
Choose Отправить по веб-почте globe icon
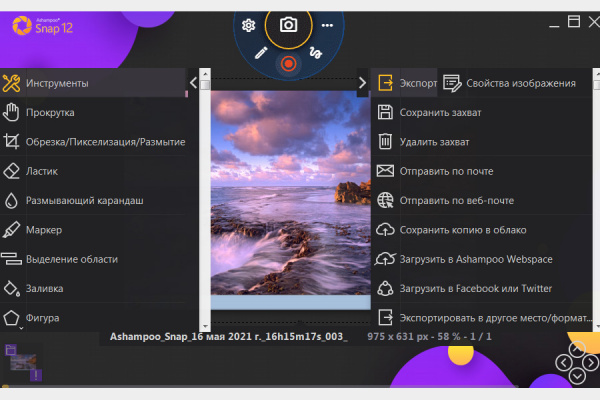click(x=385, y=200)
